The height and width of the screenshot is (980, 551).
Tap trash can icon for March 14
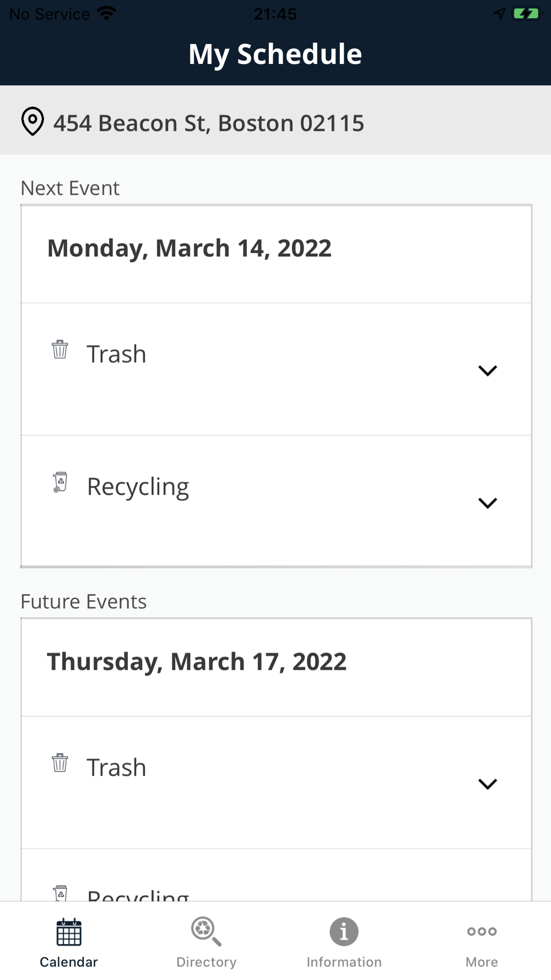point(60,349)
